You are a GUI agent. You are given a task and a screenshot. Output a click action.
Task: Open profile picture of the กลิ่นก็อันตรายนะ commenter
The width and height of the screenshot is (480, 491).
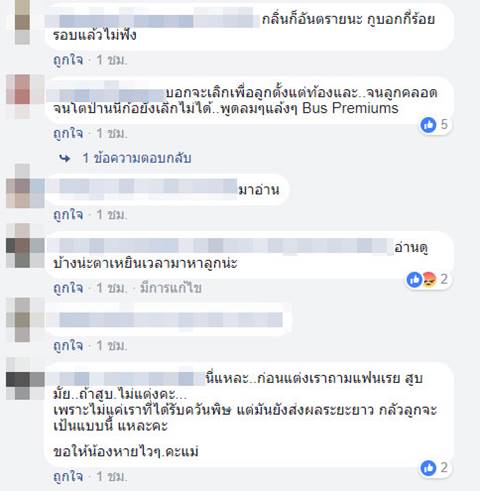[22, 22]
